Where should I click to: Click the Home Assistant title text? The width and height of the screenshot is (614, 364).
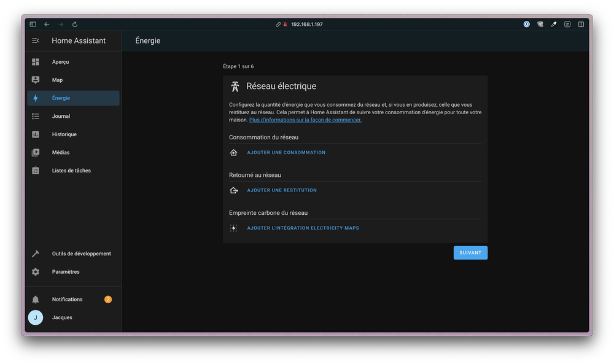(79, 41)
